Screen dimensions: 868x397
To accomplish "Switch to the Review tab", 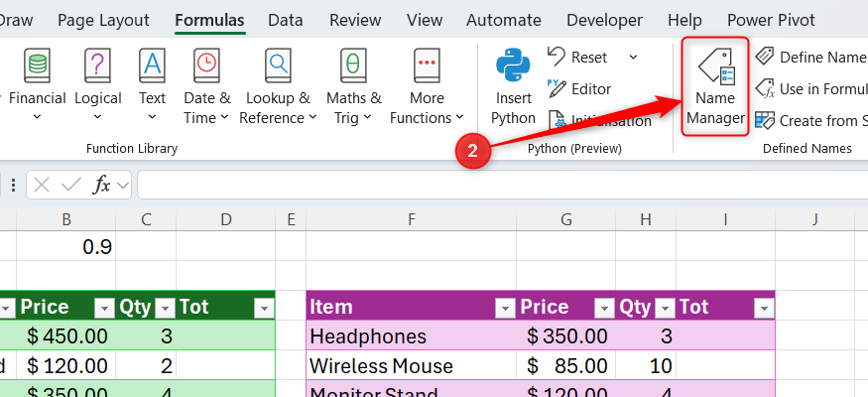I will [x=355, y=21].
